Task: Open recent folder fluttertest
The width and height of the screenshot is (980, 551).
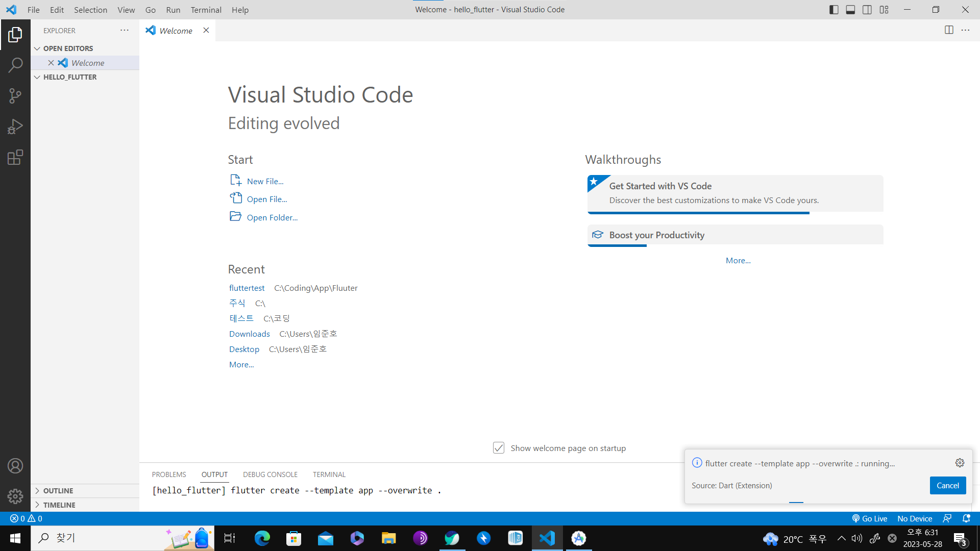Action: (247, 288)
